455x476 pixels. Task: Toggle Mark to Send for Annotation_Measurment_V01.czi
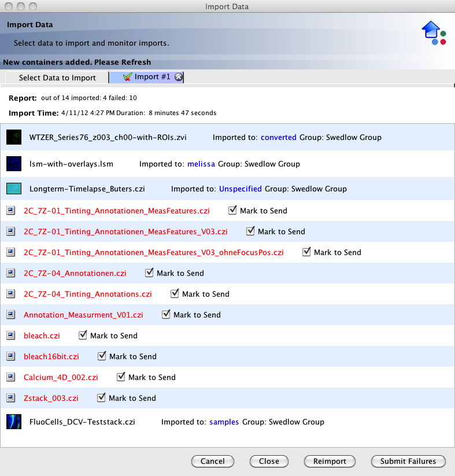166,314
